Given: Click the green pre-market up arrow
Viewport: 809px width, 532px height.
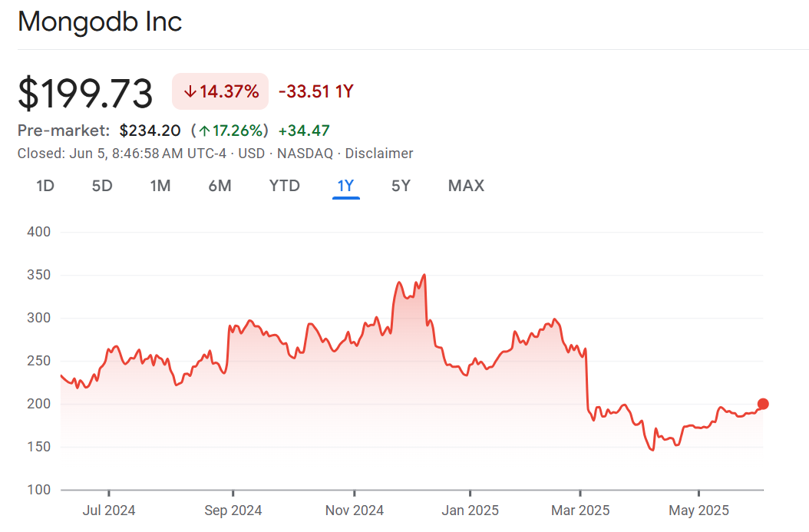Looking at the screenshot, I should click(204, 131).
